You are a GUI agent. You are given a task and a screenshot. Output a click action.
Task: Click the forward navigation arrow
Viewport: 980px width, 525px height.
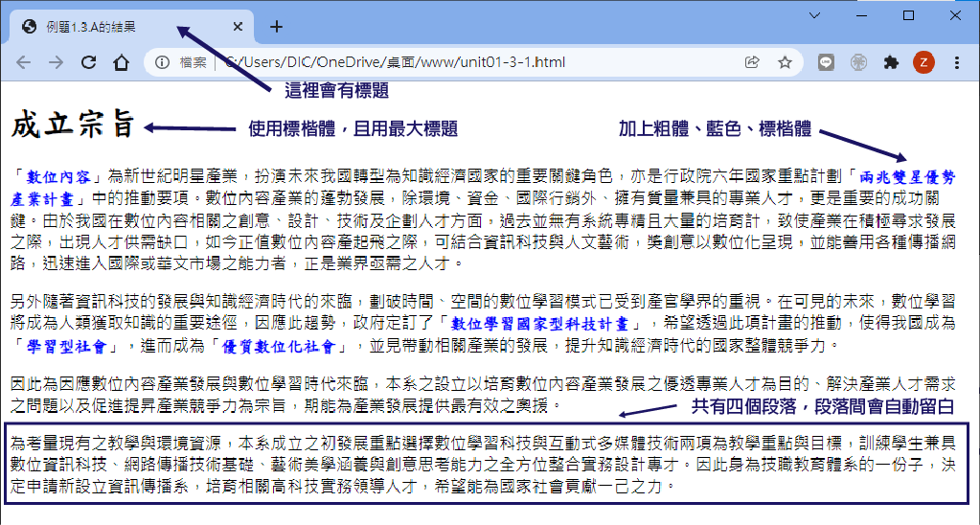(56, 62)
